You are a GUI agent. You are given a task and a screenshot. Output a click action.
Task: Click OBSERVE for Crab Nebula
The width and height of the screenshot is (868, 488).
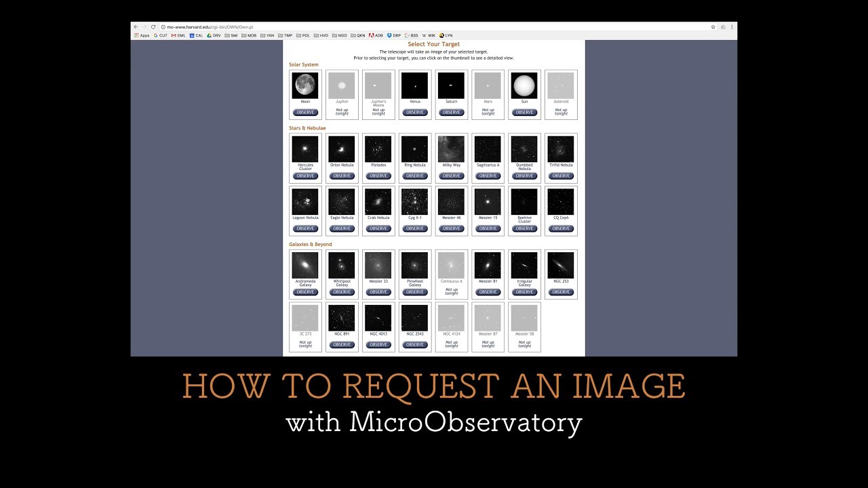tap(378, 228)
